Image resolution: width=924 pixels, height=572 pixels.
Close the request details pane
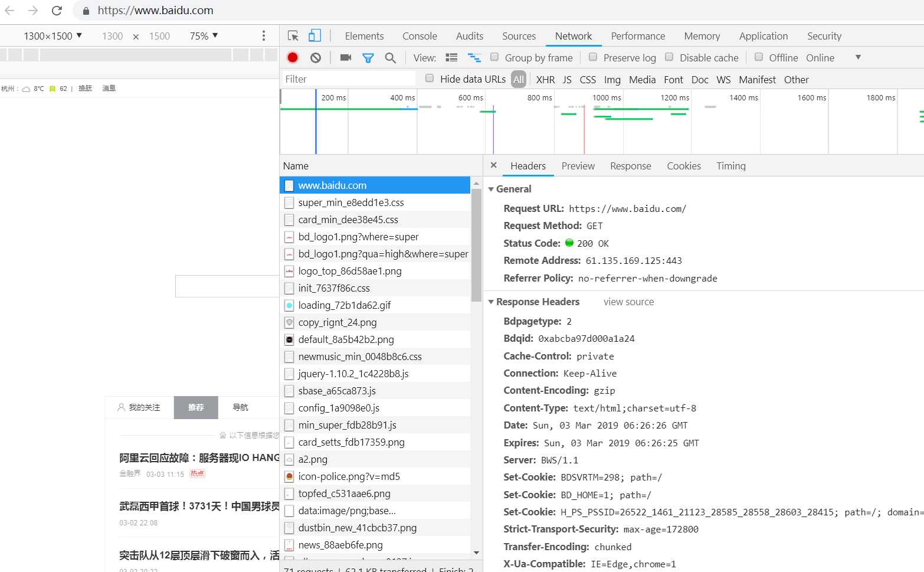[x=494, y=165]
